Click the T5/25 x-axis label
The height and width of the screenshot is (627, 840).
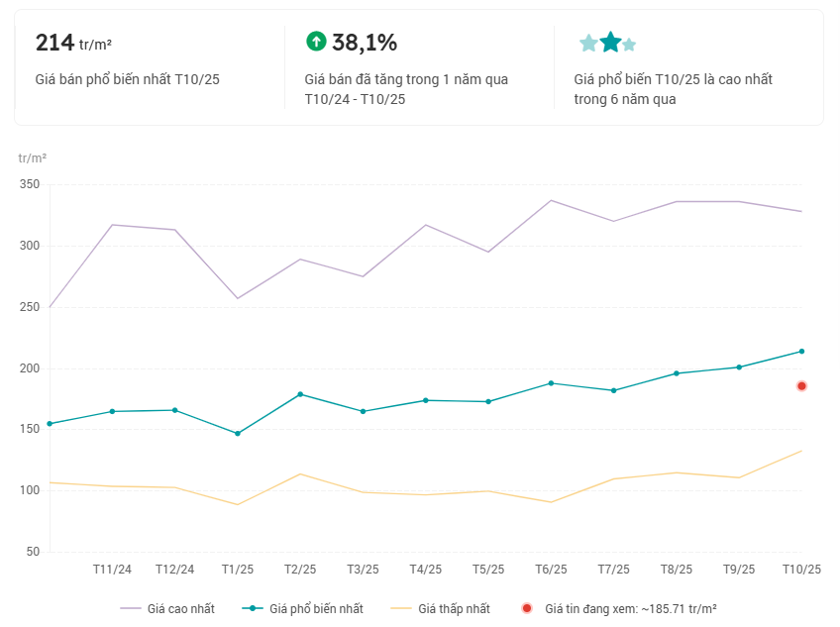coord(488,570)
